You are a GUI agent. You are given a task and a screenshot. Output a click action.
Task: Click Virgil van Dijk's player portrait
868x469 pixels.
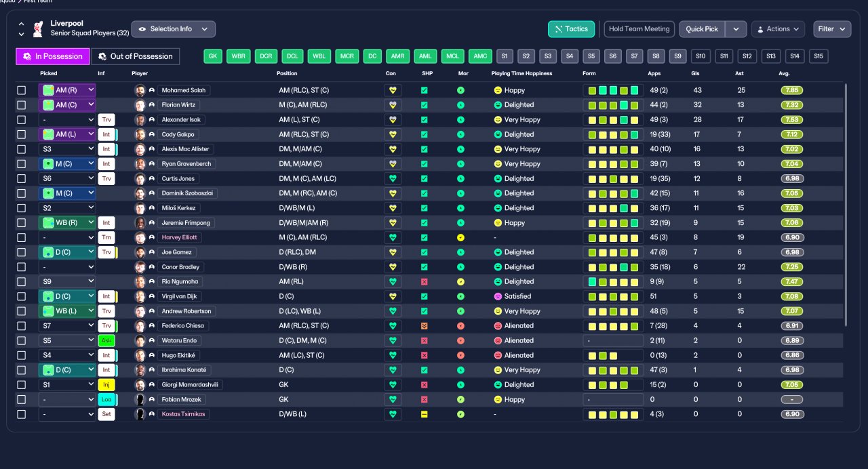(140, 297)
